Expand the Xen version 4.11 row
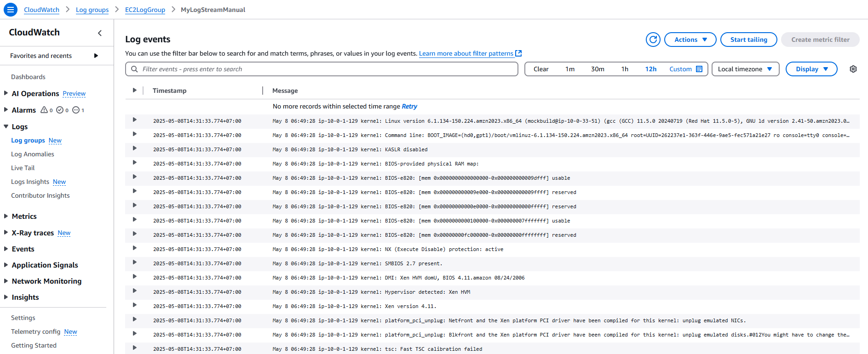 point(134,305)
